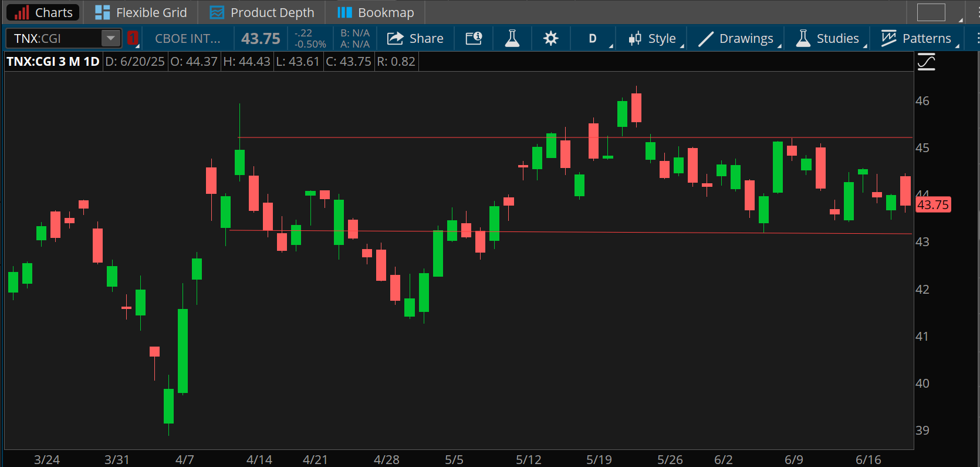Open chart settings gear icon
980x467 pixels.
[x=550, y=39]
